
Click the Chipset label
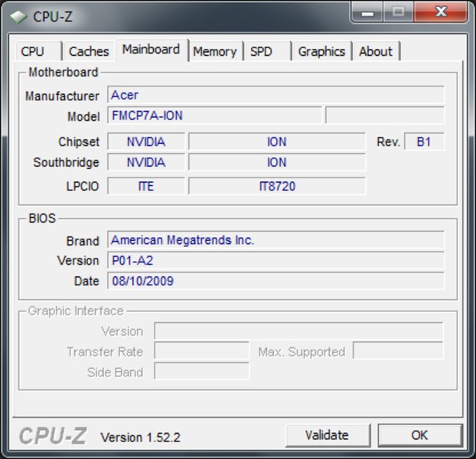[79, 142]
